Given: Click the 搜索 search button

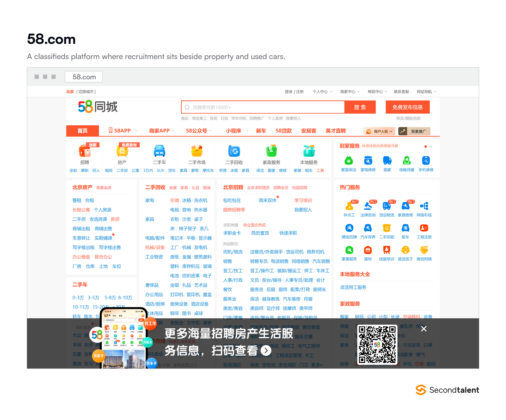Looking at the screenshot, I should [360, 107].
